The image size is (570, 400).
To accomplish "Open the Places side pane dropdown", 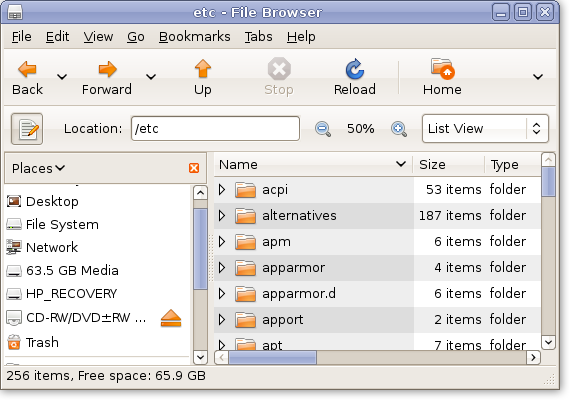I will pyautogui.click(x=38, y=168).
